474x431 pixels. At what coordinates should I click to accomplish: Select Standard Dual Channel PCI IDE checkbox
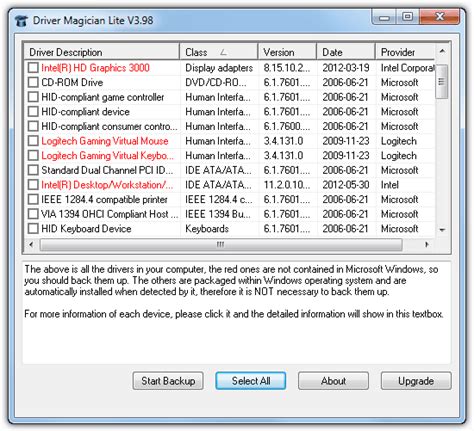33,170
